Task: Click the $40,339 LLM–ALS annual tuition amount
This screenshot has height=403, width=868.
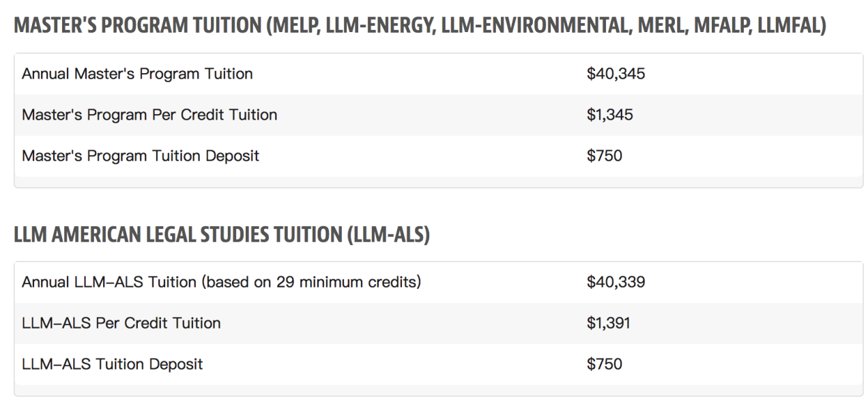Action: (x=616, y=282)
